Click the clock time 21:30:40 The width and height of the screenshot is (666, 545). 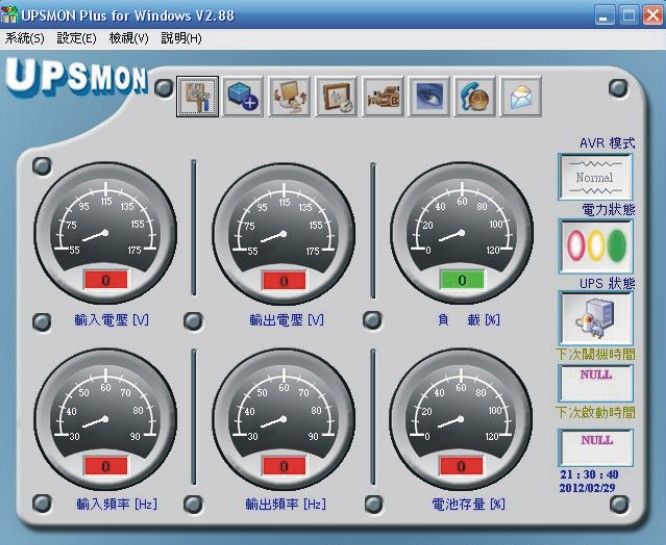coord(589,474)
